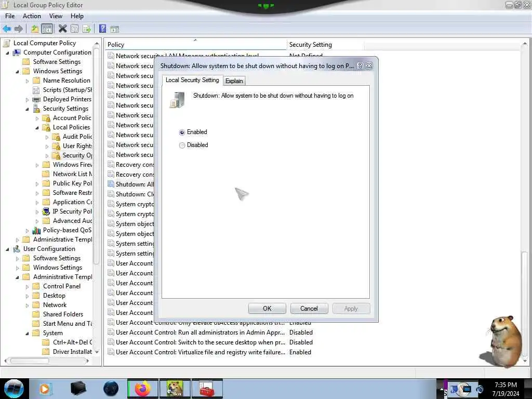Select the Disabled radio button

(182, 145)
